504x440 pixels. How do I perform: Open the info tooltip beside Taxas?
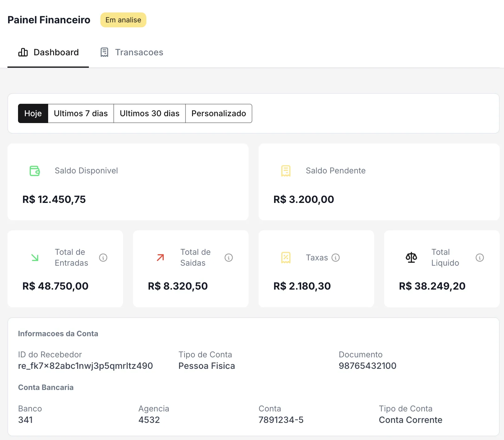[x=336, y=257]
